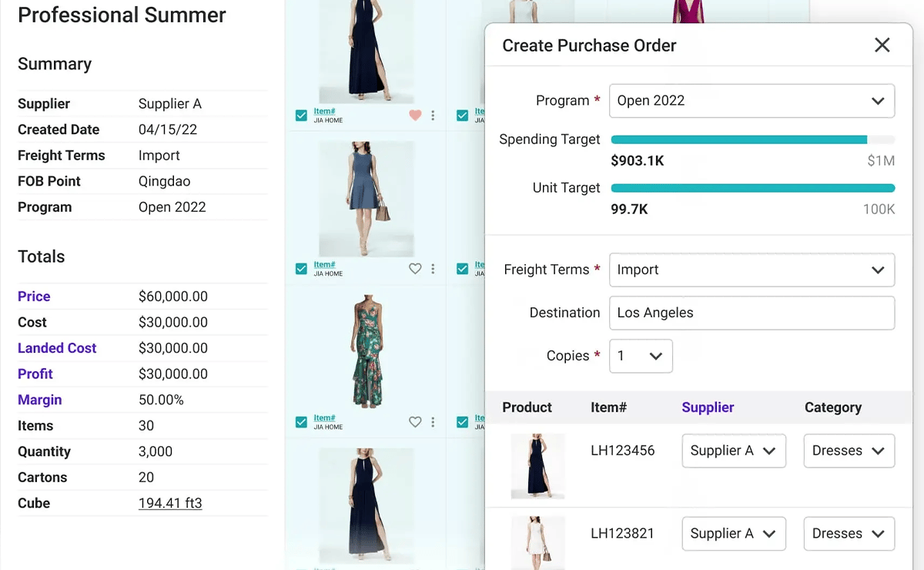Open the three-dot menu on the navy maxi dress
The image size is (924, 570).
pyautogui.click(x=433, y=114)
